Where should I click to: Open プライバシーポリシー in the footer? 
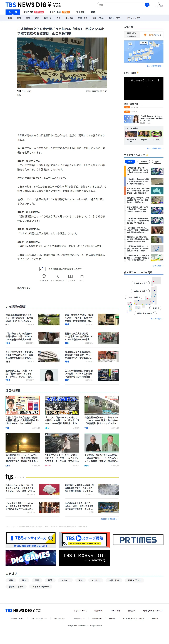[39, 619]
